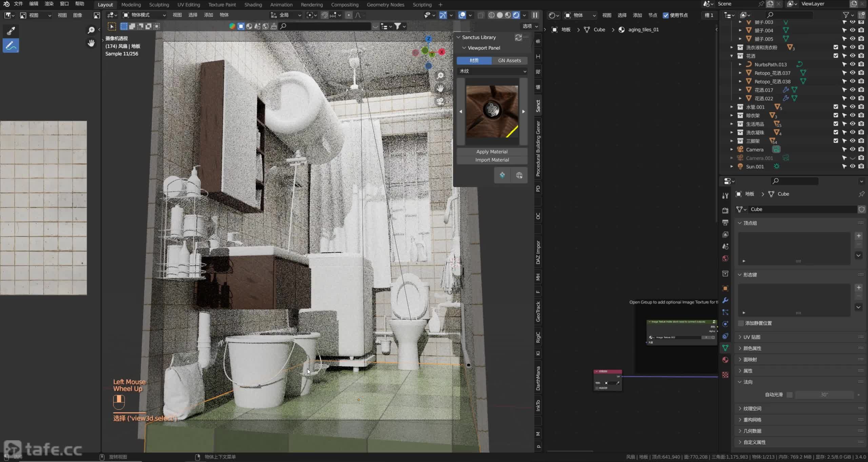
Task: Add a new collection in outliner
Action: (862, 15)
